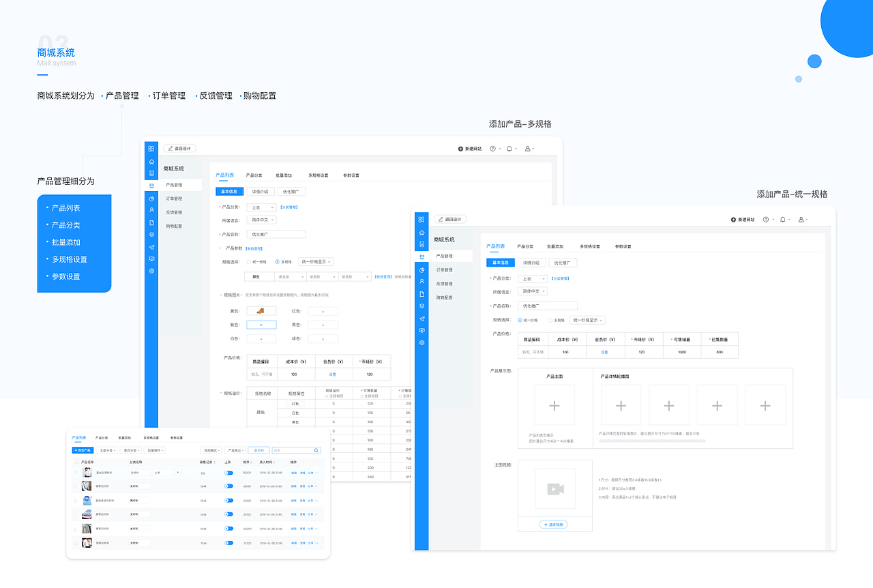Click the notification bell in multi-spec window header

click(509, 148)
